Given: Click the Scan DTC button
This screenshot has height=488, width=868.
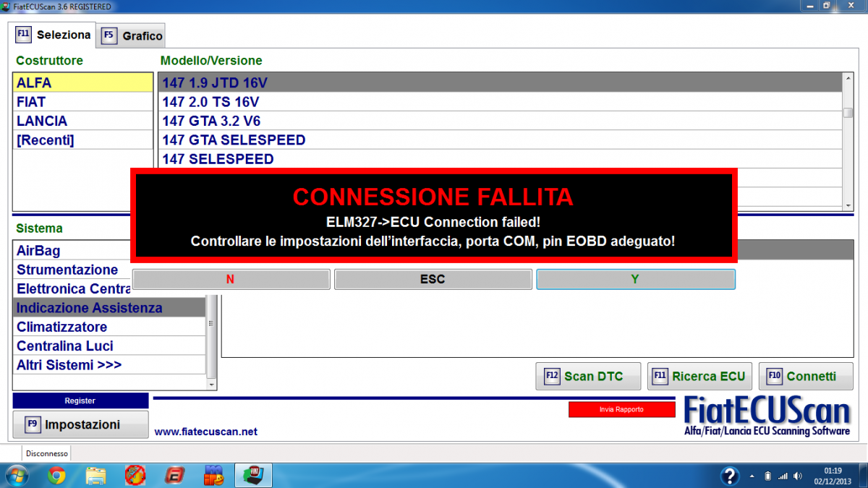Looking at the screenshot, I should (x=588, y=376).
